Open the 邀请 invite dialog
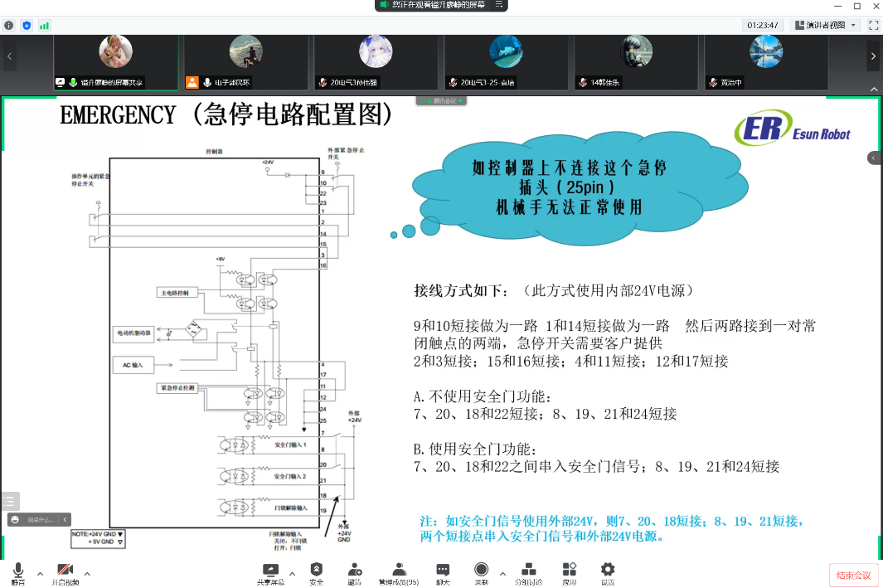The height and width of the screenshot is (588, 883). [x=354, y=573]
